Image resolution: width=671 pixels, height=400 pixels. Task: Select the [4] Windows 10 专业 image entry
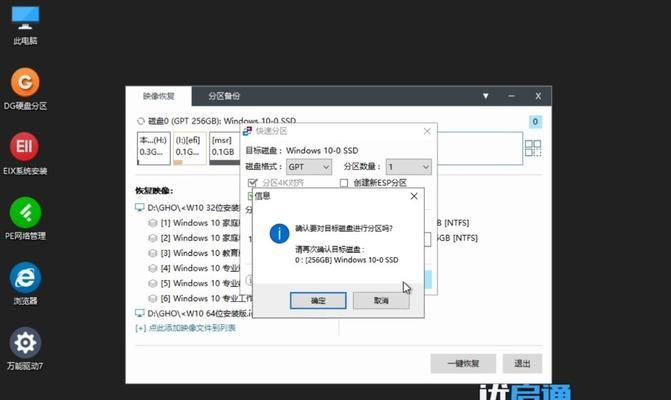[x=194, y=268]
